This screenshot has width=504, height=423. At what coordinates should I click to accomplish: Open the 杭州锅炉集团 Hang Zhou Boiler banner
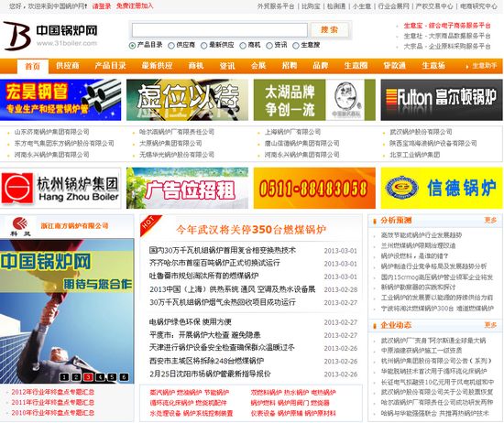[x=60, y=189]
